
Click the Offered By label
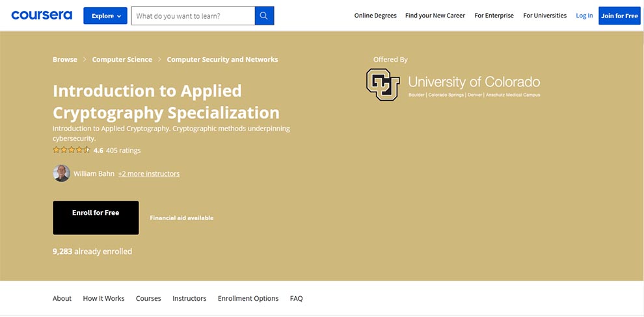390,60
